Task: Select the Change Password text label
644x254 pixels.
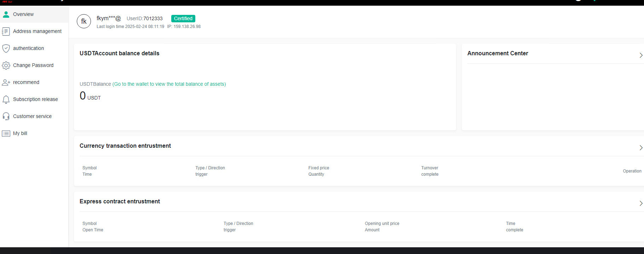Action: (33, 65)
